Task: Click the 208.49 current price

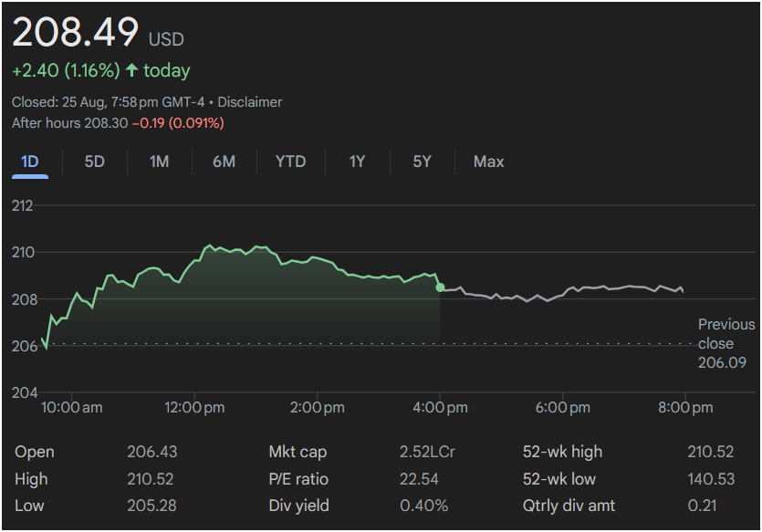Action: tap(75, 34)
